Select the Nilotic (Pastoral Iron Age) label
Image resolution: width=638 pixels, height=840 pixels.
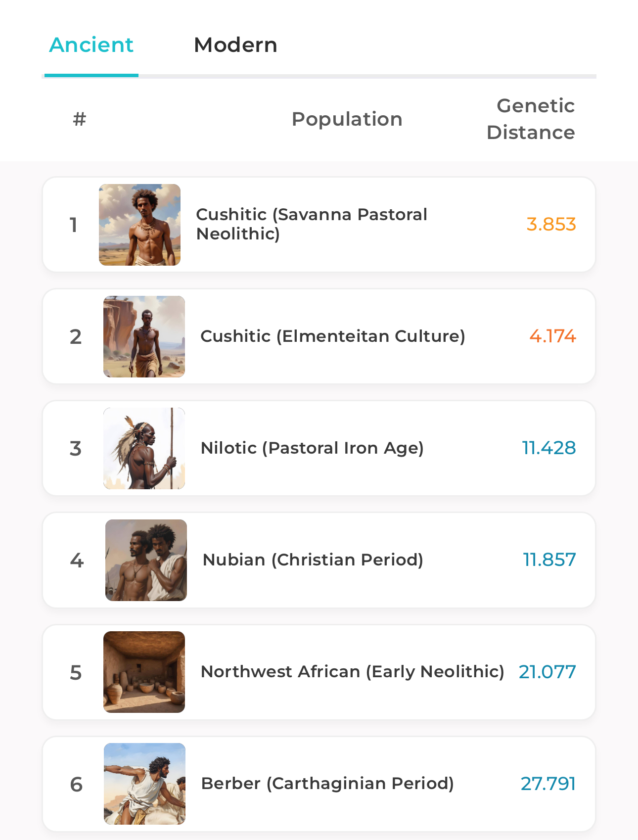click(312, 448)
